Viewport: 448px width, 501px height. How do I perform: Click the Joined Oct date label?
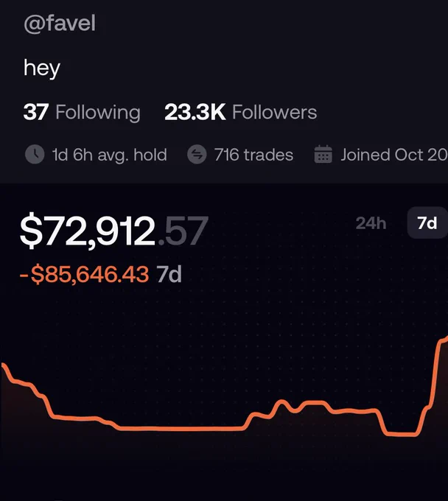pyautogui.click(x=394, y=155)
